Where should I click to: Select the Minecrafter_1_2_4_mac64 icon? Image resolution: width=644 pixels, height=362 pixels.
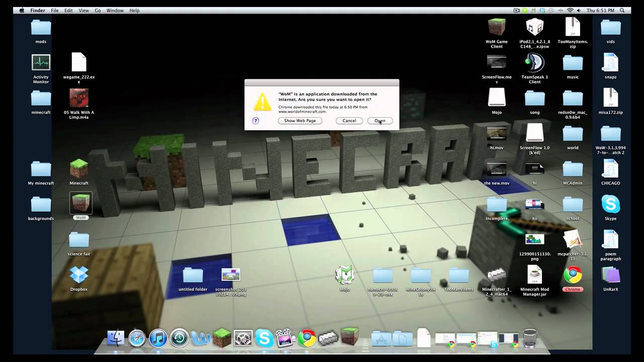point(497,275)
